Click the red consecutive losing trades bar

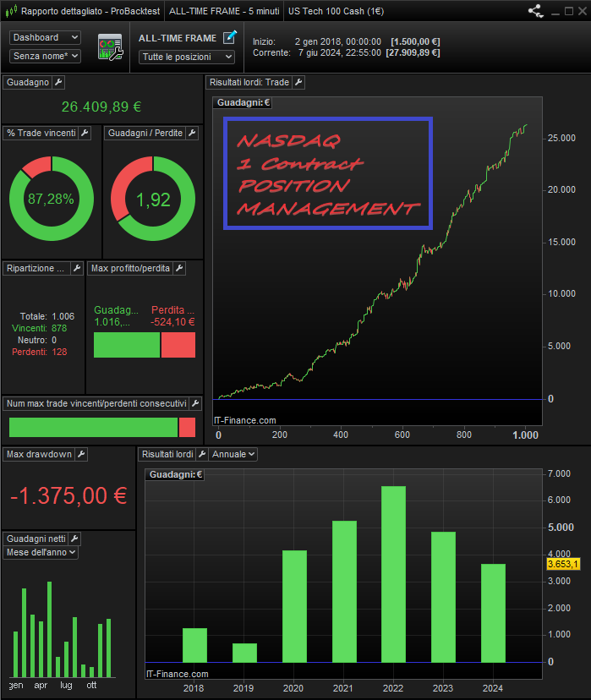187,427
